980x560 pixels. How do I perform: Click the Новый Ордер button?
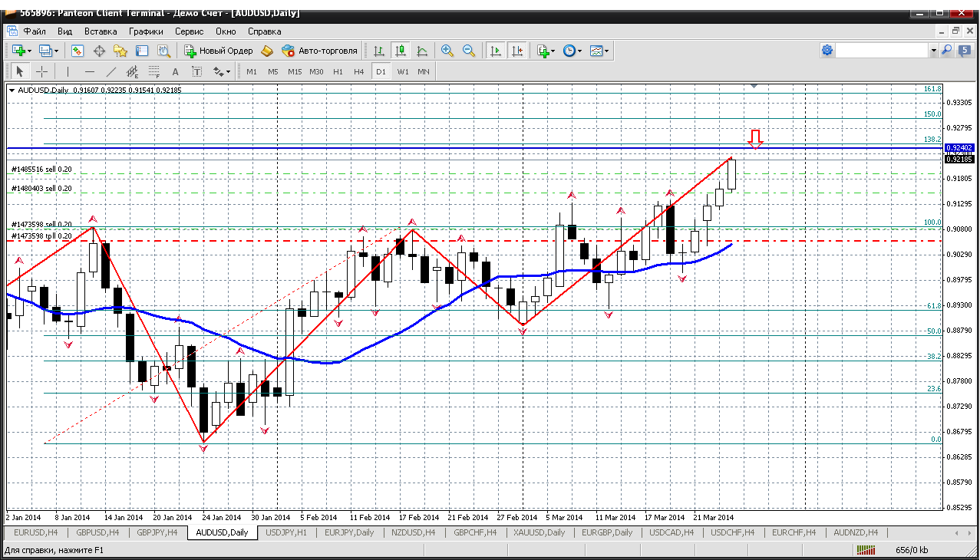click(x=219, y=51)
